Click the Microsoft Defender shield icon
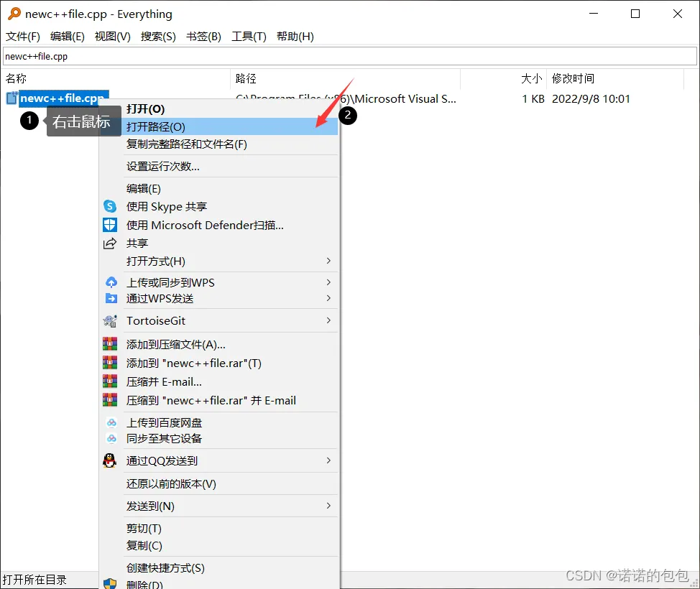The width and height of the screenshot is (700, 589). (x=110, y=225)
